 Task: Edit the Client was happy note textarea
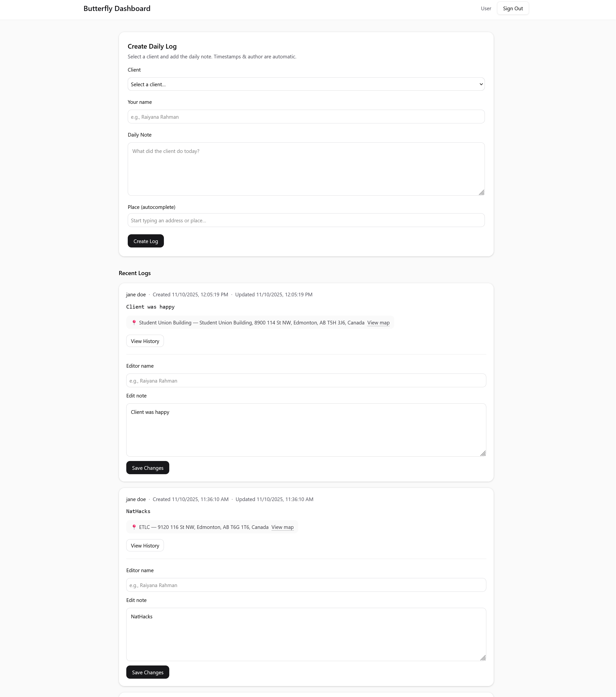click(306, 430)
